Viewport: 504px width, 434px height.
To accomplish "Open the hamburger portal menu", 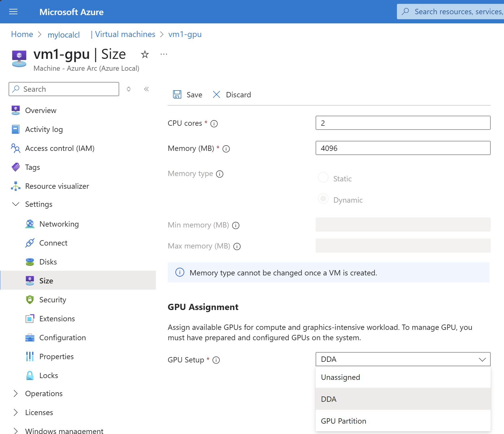I will (13, 12).
